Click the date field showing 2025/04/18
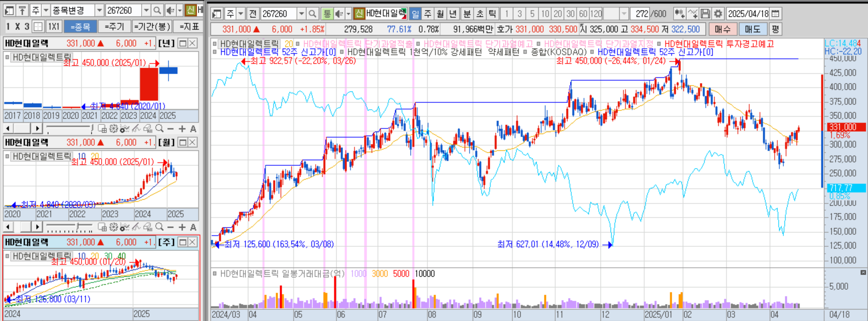868x321 pixels. click(x=748, y=14)
